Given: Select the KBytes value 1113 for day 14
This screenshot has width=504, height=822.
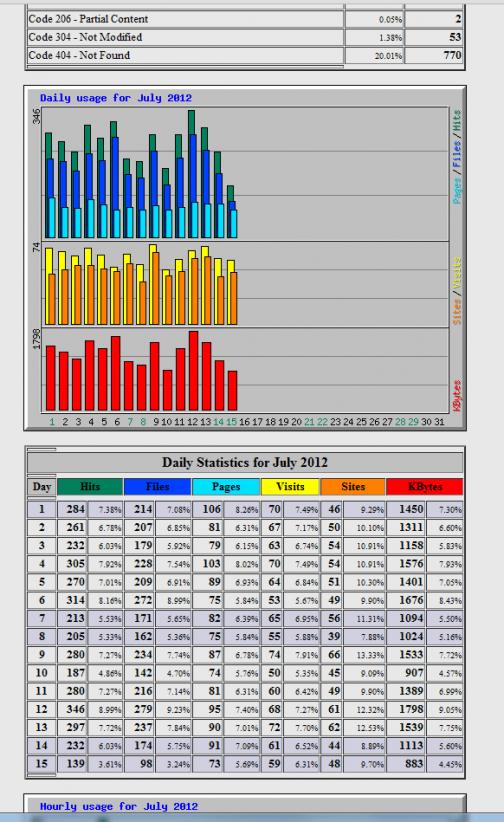Looking at the screenshot, I should pos(411,745).
